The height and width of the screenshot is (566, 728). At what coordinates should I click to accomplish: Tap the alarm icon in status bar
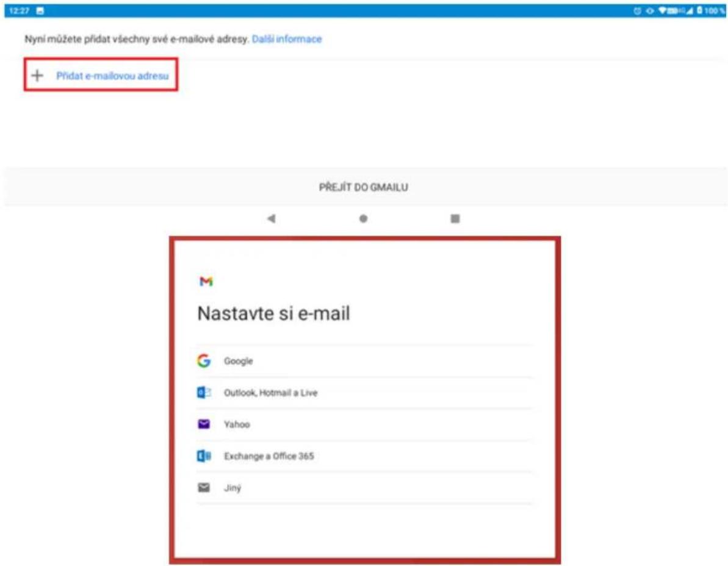(638, 10)
